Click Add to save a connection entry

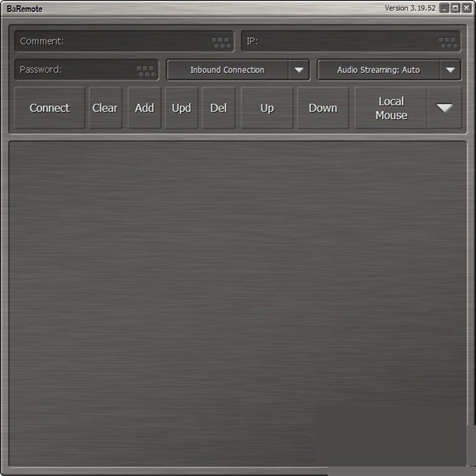(144, 108)
